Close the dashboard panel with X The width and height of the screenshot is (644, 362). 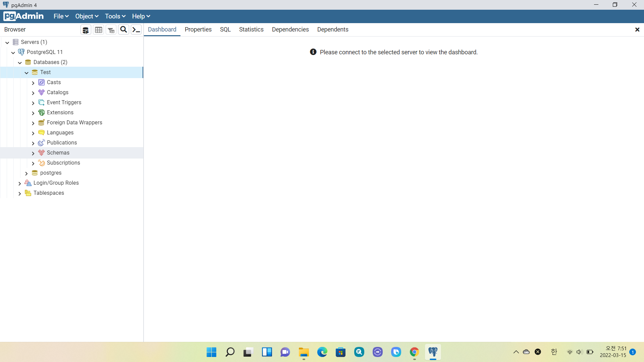(x=637, y=29)
